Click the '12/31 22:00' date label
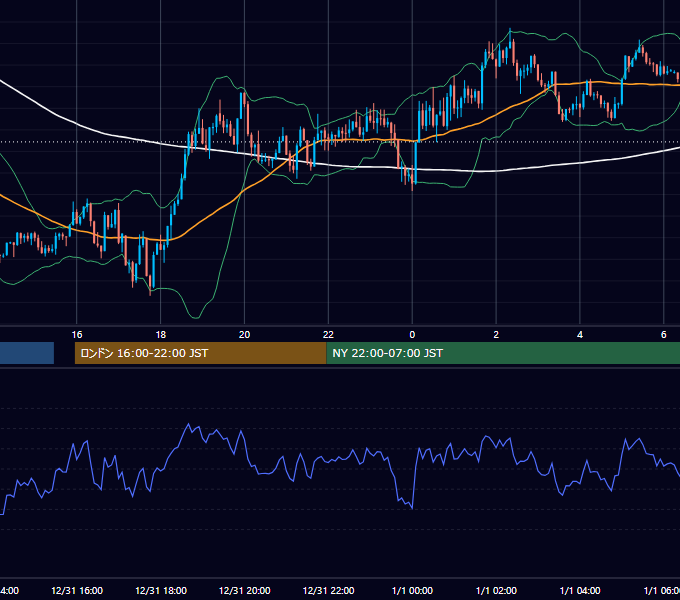 click(328, 590)
